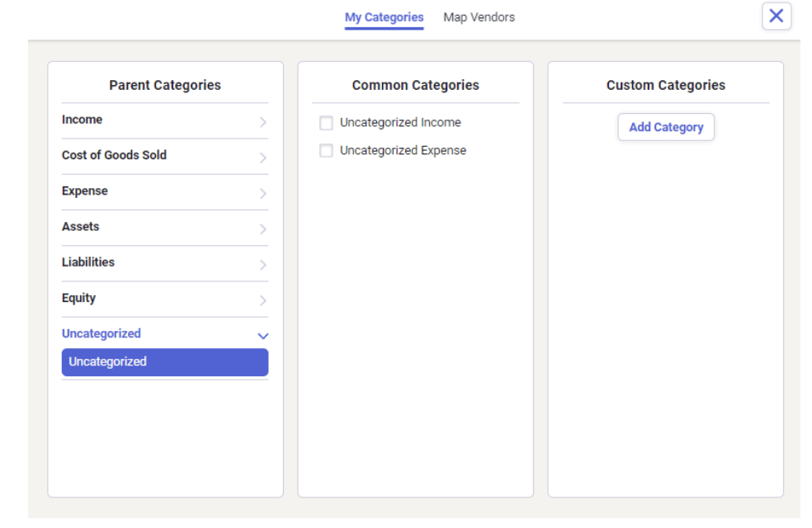
Task: Check the Uncategorized Income checkbox
Action: (x=326, y=123)
